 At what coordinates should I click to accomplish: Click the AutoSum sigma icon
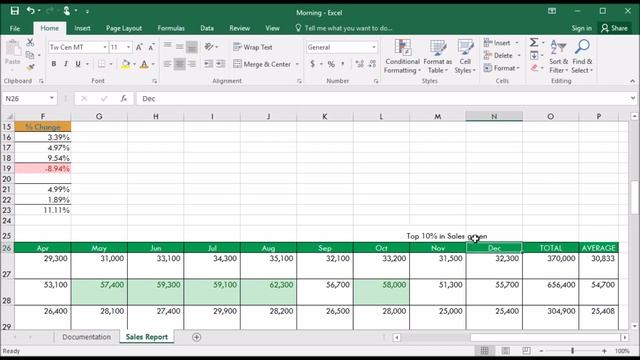(533, 42)
